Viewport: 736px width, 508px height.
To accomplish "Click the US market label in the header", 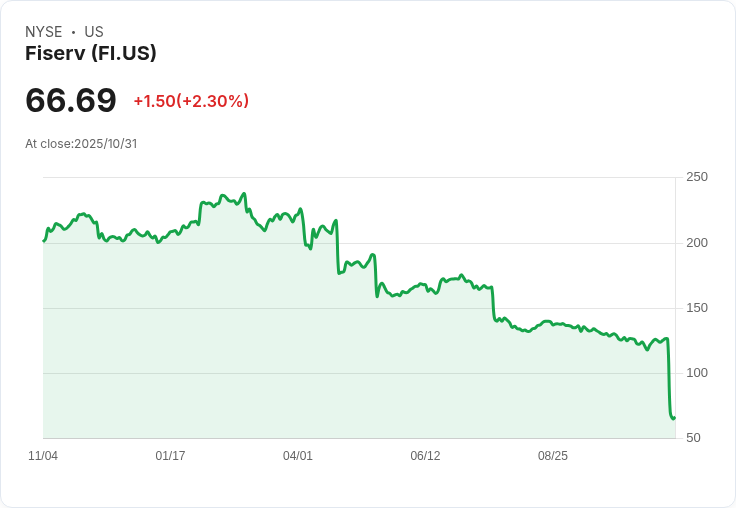I will coord(94,32).
